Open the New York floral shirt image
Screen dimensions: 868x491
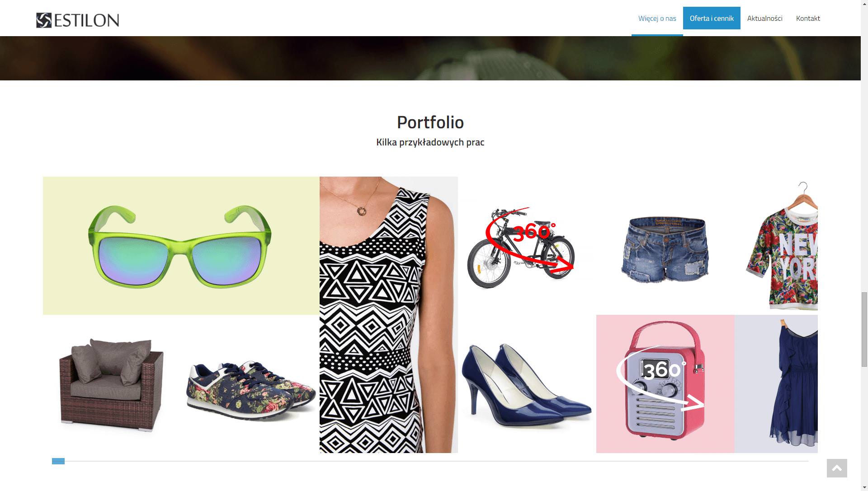pos(776,246)
